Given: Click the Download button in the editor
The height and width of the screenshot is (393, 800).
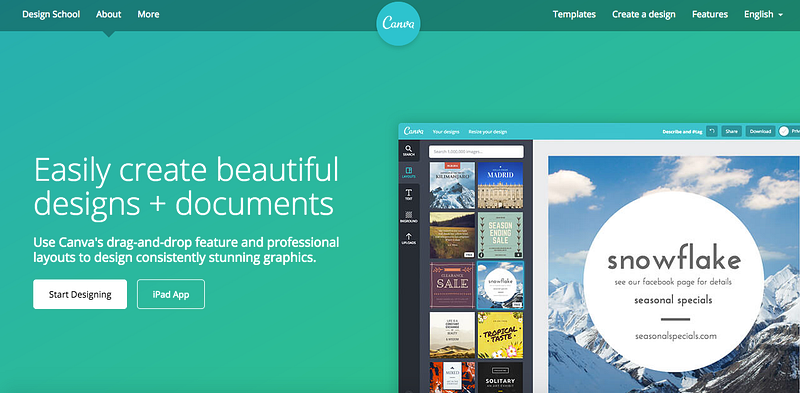Looking at the screenshot, I should point(760,131).
